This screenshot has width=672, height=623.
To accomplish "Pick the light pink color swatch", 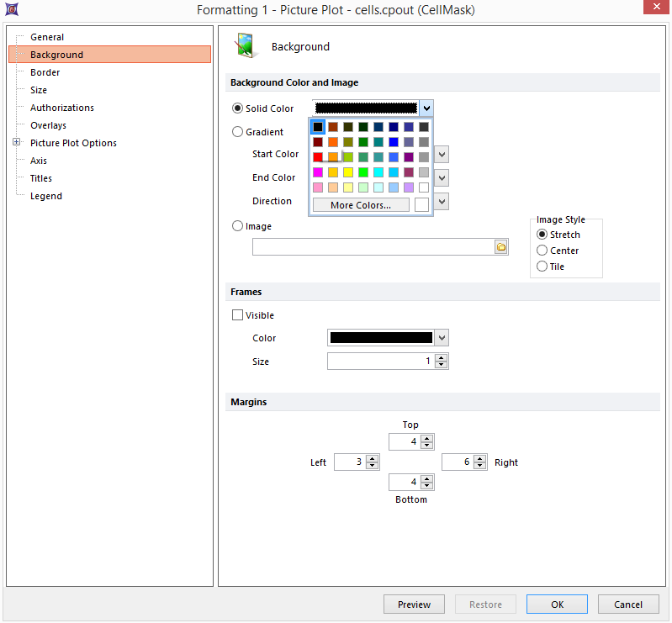I will (x=318, y=187).
